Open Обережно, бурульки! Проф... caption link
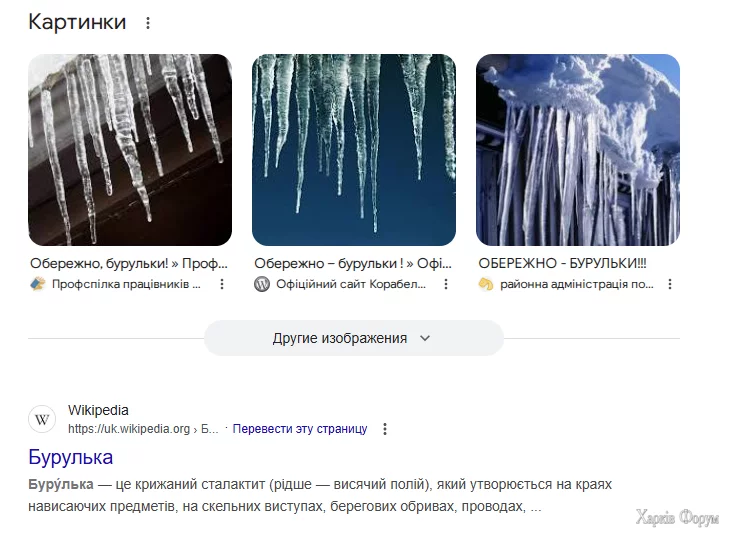Image resolution: width=730 pixels, height=534 pixels. (129, 264)
